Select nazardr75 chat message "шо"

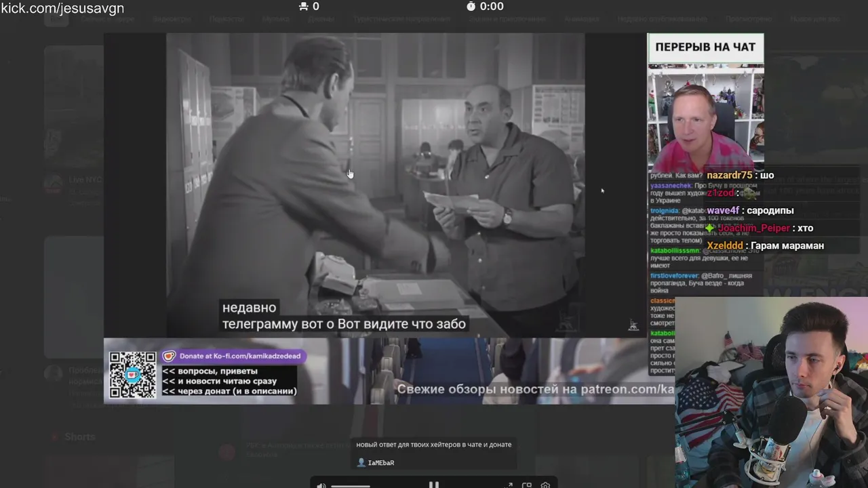(767, 175)
